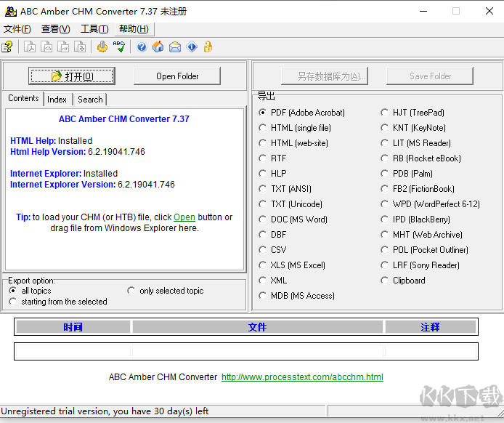
Task: Select the 'only selected topic' option
Action: coord(131,291)
